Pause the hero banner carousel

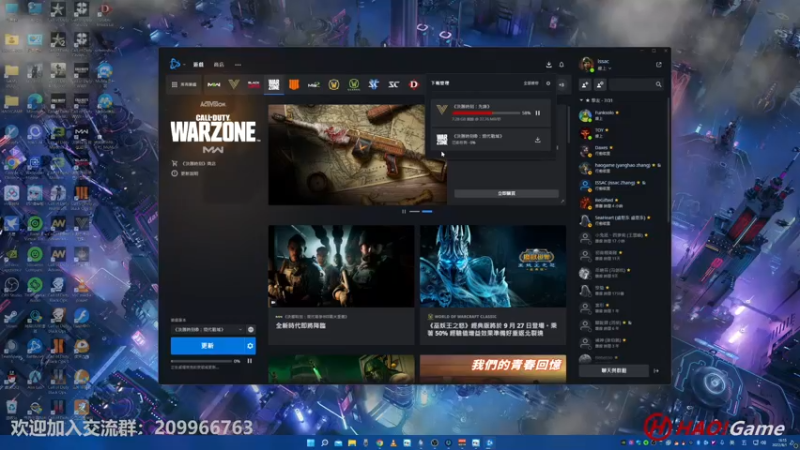(404, 211)
